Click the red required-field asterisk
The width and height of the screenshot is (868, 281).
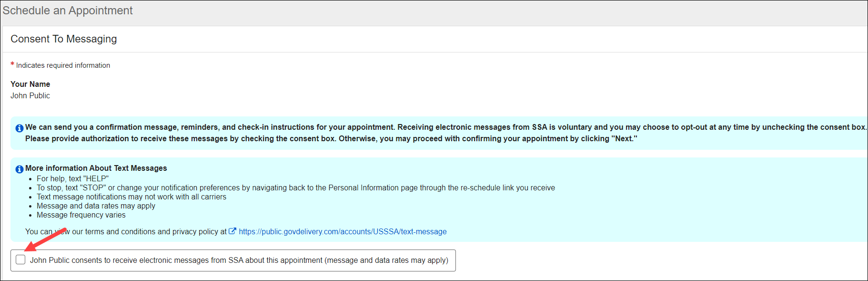[12, 64]
